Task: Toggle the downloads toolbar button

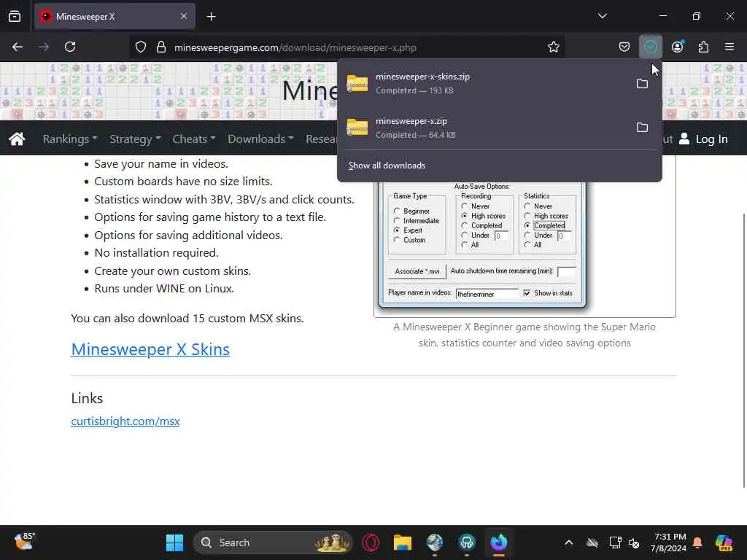Action: pos(650,47)
